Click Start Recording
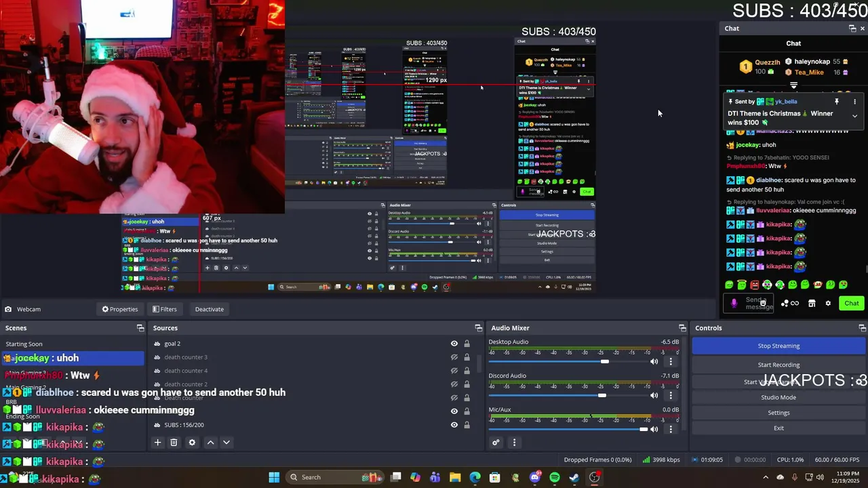The width and height of the screenshot is (868, 488). click(778, 365)
